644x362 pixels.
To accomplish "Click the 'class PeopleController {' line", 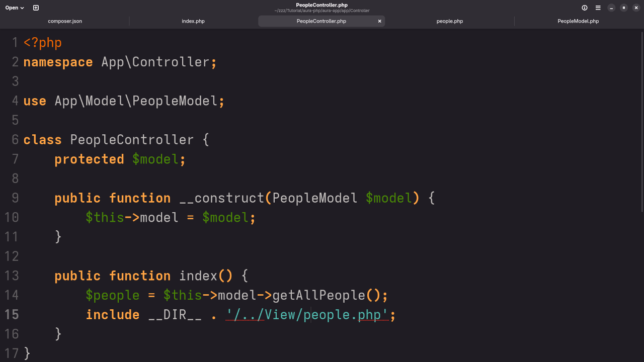I will coord(116,140).
